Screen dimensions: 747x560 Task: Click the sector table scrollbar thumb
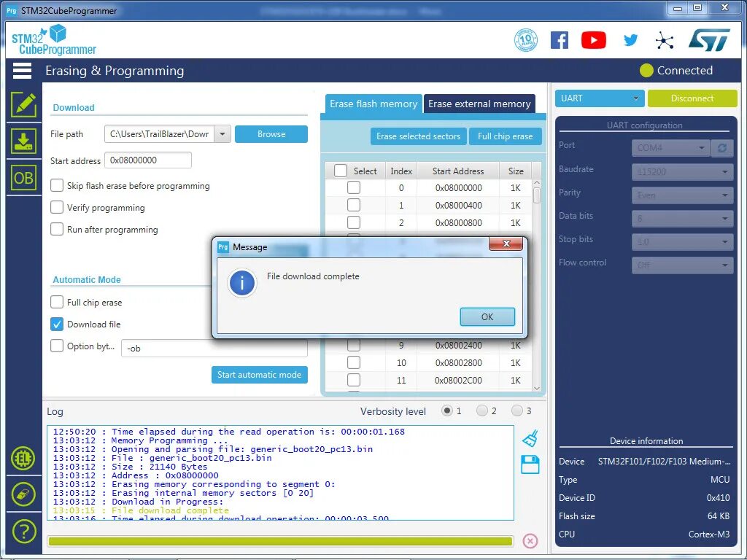[x=536, y=195]
